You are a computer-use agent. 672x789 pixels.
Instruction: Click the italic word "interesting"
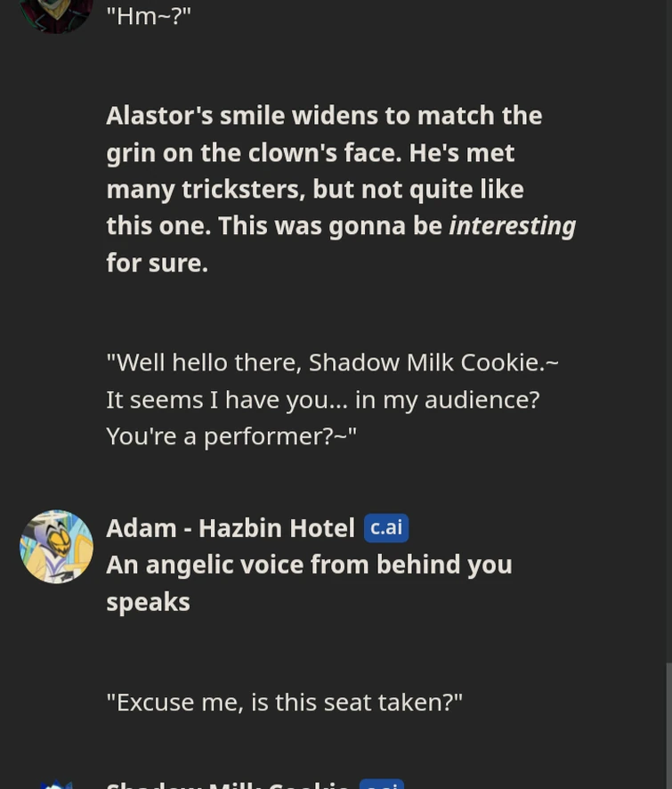(x=512, y=225)
